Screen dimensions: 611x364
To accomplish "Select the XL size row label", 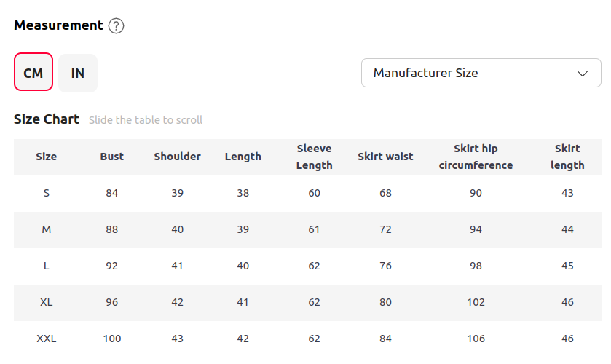I will click(47, 302).
